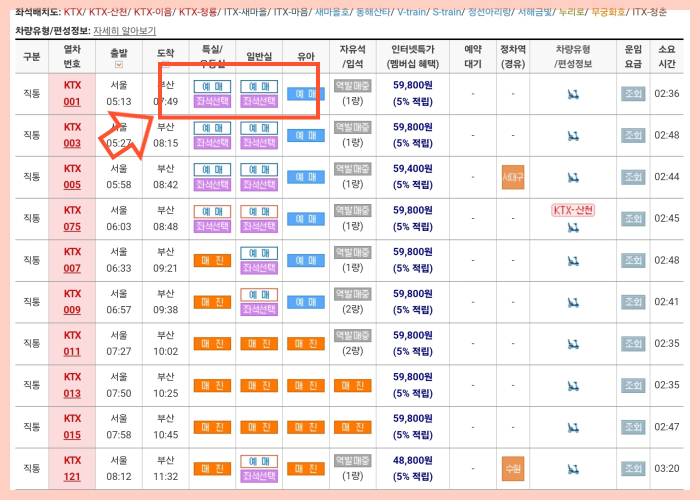Screen dimensions: 700x500
Task: Click 역발매중 label for KTX 009
Action: [x=353, y=294]
